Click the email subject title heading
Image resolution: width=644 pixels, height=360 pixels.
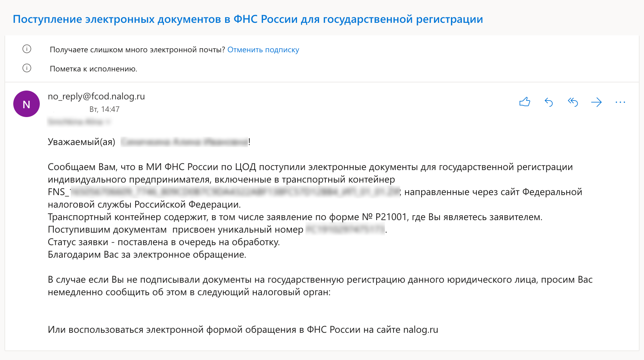[248, 19]
